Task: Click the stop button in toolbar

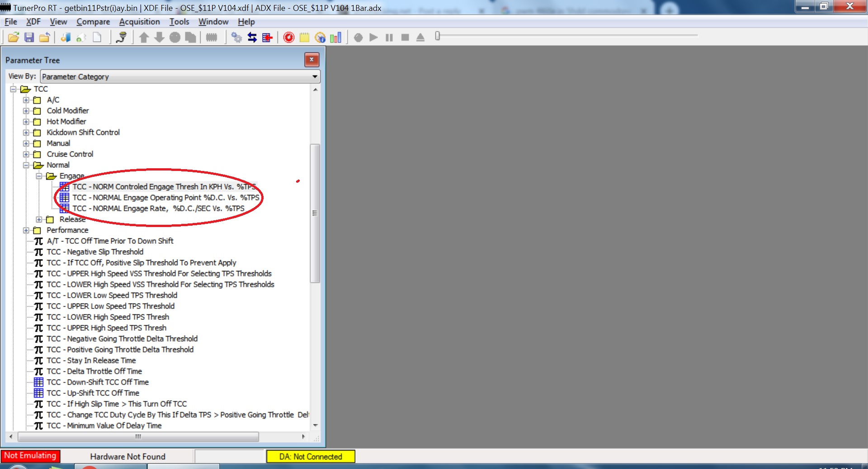Action: 405,38
